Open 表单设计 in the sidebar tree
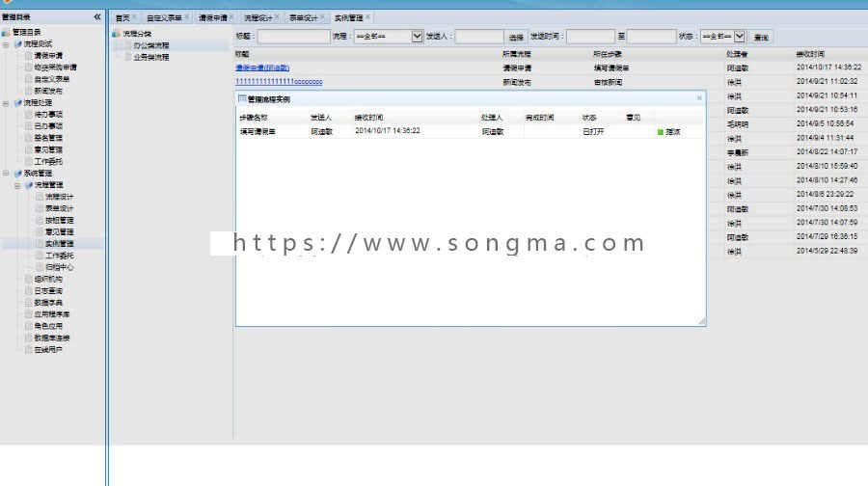Image resolution: width=868 pixels, height=486 pixels. coord(59,208)
